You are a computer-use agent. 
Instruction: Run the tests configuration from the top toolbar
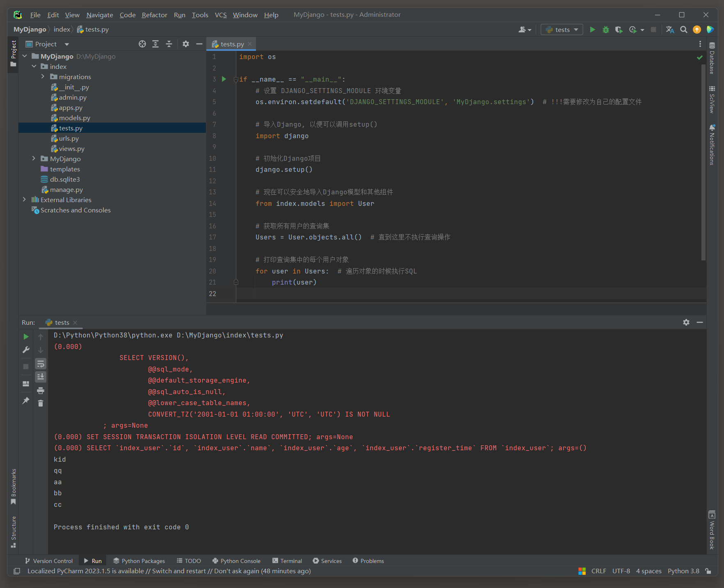click(x=592, y=30)
